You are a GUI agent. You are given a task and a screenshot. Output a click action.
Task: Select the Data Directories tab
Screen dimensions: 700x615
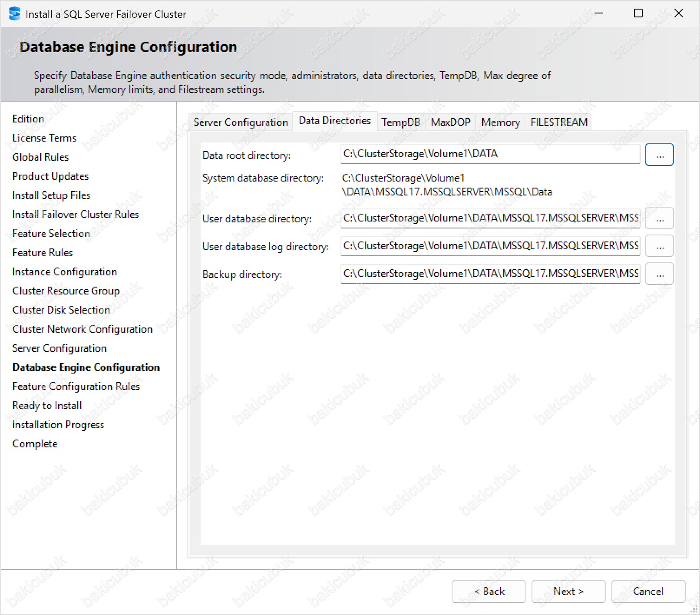click(335, 121)
